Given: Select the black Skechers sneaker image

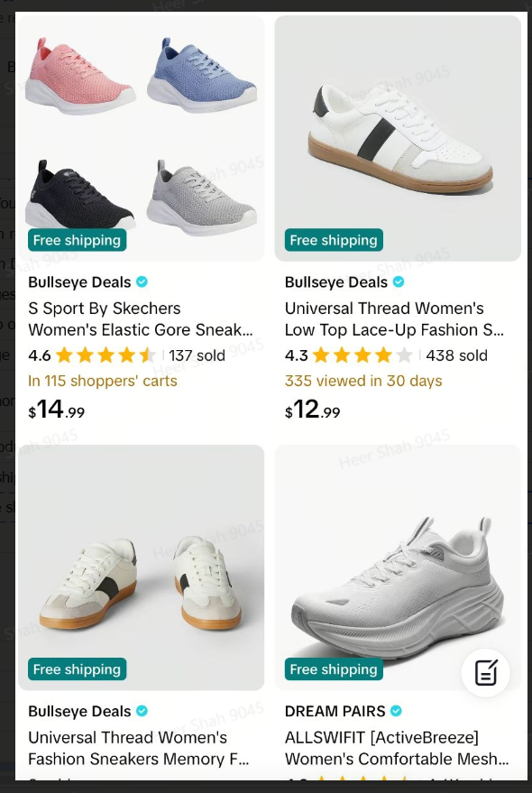Looking at the screenshot, I should [x=80, y=194].
